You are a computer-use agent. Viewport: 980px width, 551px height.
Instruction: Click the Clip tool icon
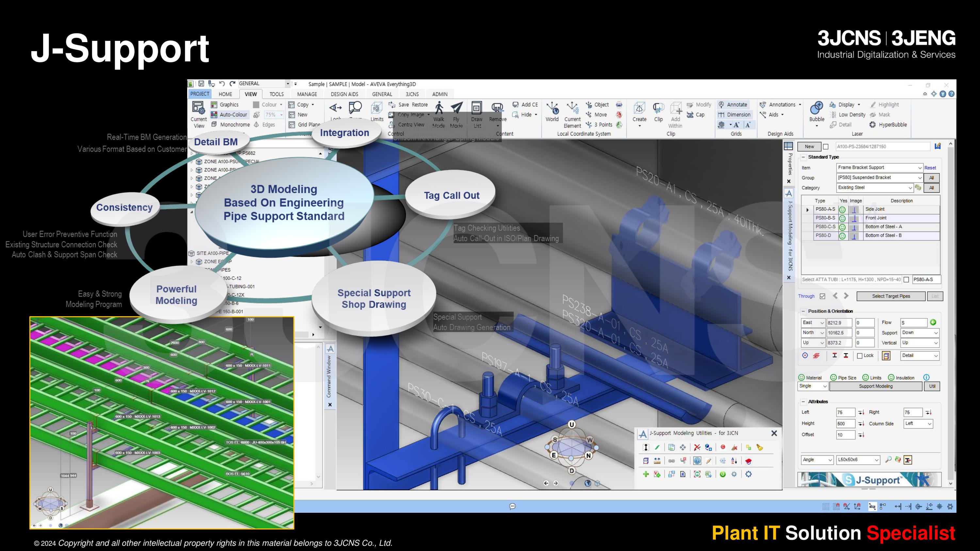tap(659, 108)
